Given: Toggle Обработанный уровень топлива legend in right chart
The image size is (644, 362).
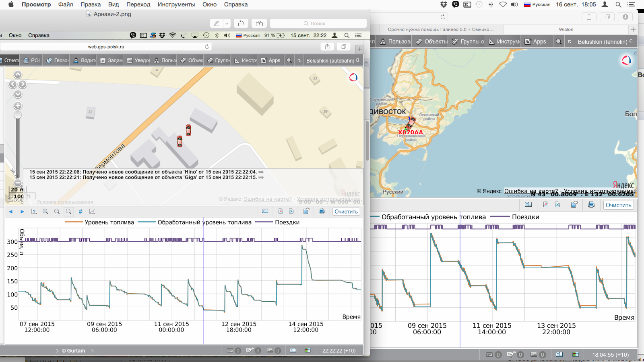Looking at the screenshot, I should pos(433,217).
